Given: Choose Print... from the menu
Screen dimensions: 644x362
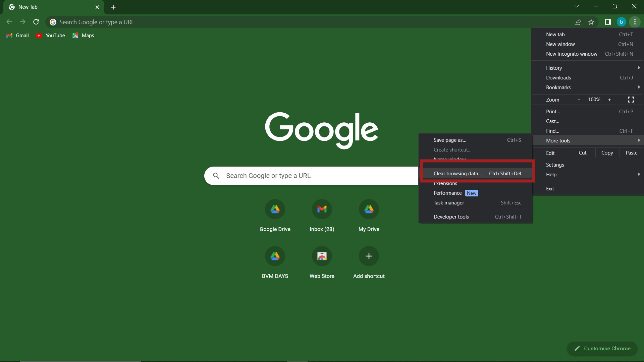Looking at the screenshot, I should pyautogui.click(x=587, y=112).
